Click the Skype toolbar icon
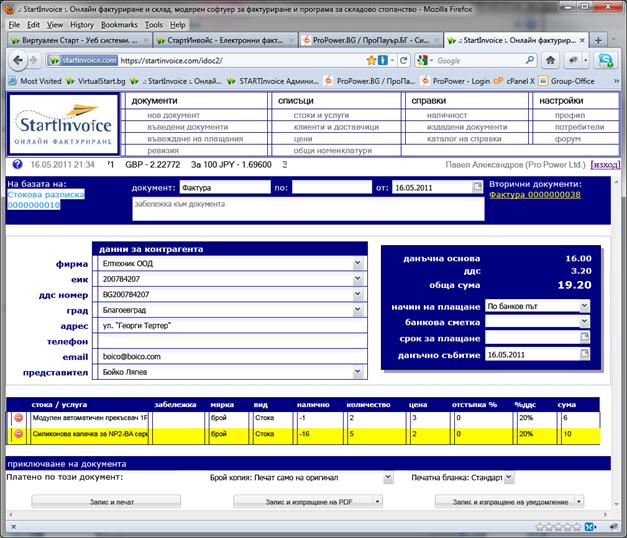This screenshot has height=538, width=627. click(606, 60)
